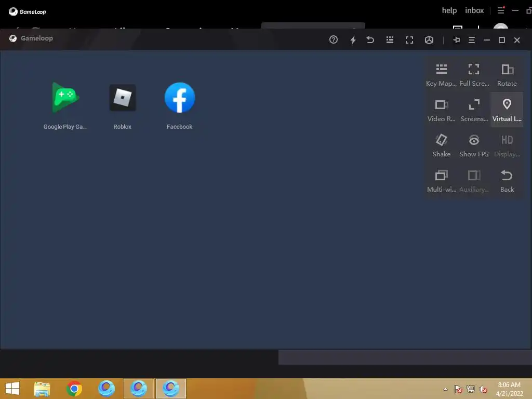Open help question mark in title bar
The image size is (532, 399).
(x=333, y=39)
